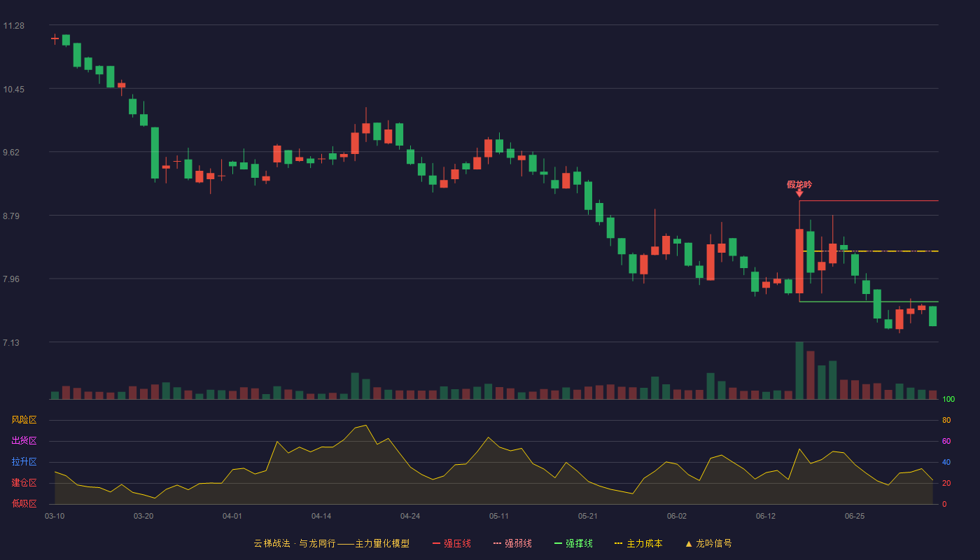Click the 低吸区 zone label
The width and height of the screenshot is (980, 560).
coord(24,503)
